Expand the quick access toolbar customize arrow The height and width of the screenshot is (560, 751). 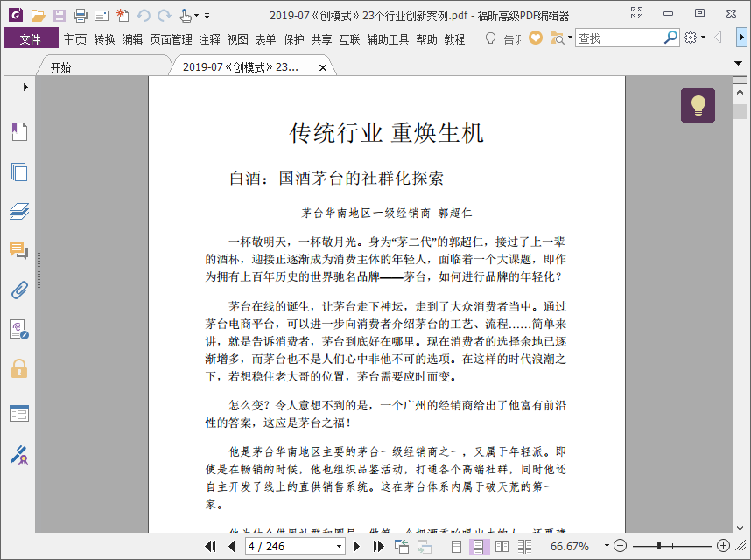point(207,16)
